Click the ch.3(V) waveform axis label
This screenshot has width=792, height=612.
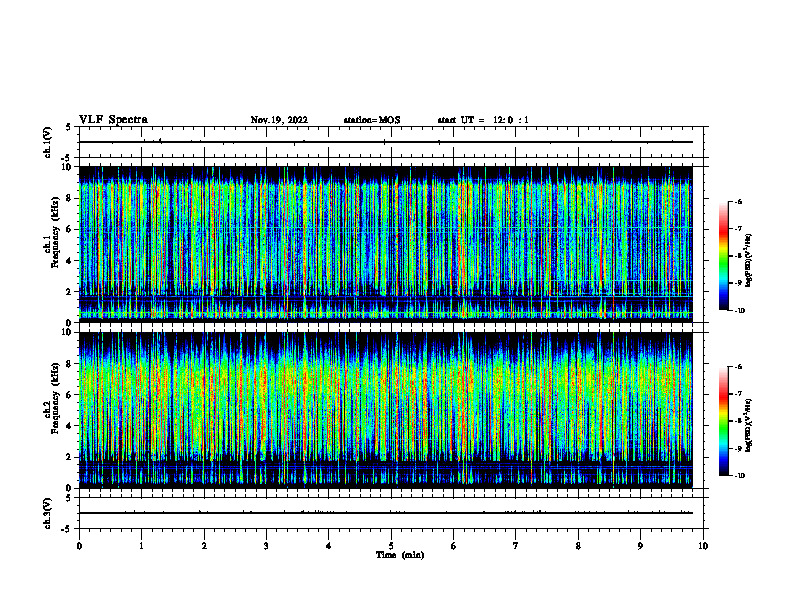(47, 514)
